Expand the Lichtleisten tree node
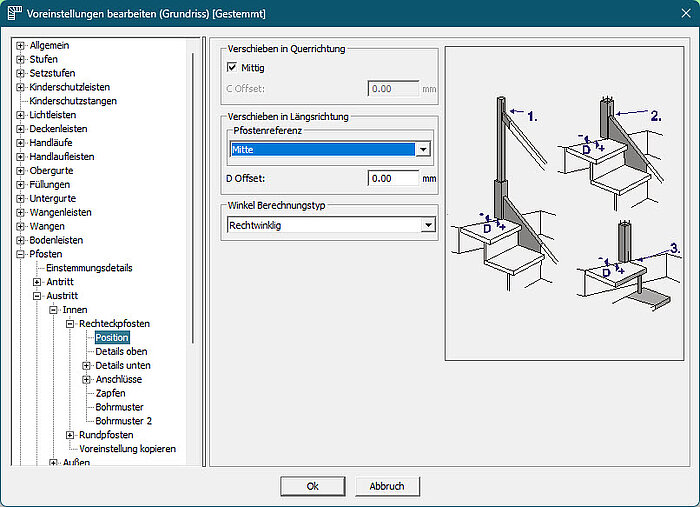Viewport: 700px width, 507px height. click(20, 115)
